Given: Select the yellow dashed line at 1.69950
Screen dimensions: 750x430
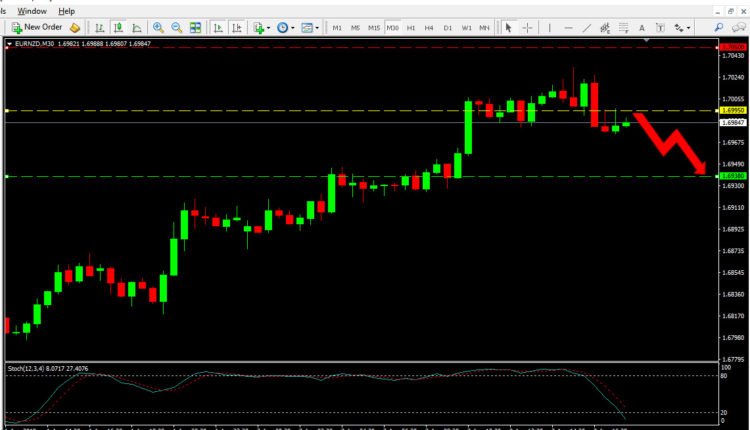Looking at the screenshot, I should [x=361, y=110].
